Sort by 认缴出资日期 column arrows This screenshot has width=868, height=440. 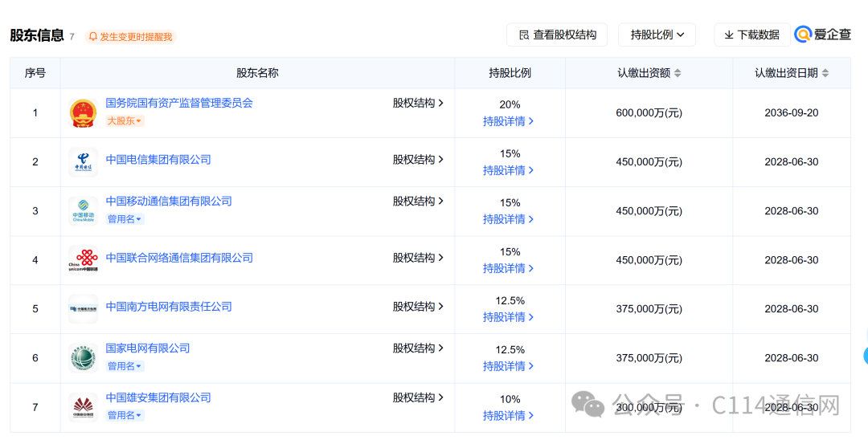[x=825, y=73]
